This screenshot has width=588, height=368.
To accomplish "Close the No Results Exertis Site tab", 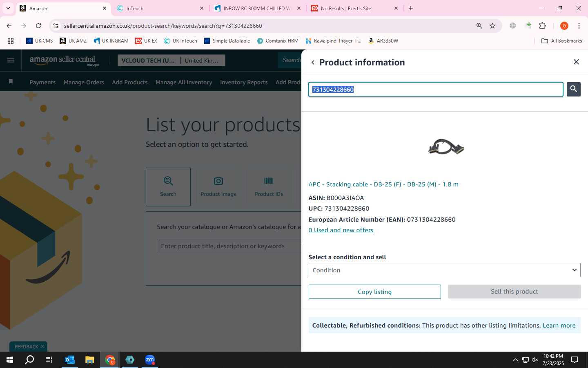I will 396,8.
